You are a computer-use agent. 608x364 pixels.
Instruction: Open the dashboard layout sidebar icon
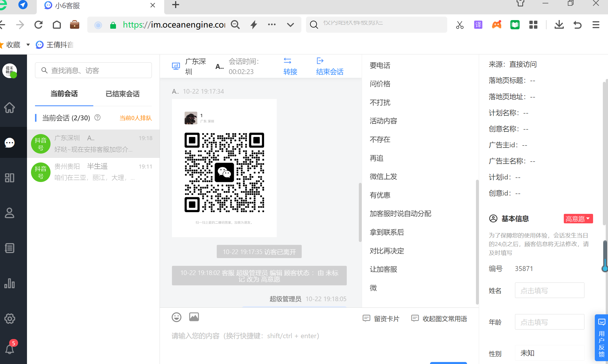pyautogui.click(x=9, y=178)
